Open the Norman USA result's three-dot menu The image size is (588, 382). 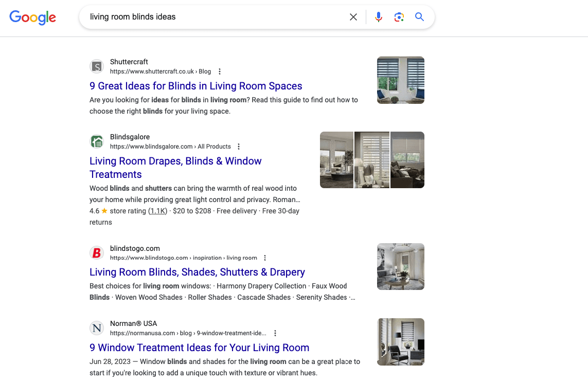click(275, 333)
